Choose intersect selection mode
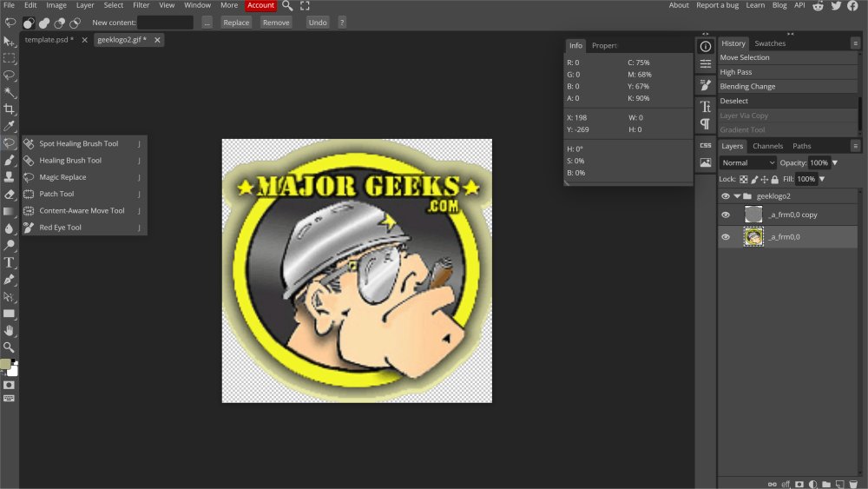The width and height of the screenshot is (868, 489). (75, 23)
